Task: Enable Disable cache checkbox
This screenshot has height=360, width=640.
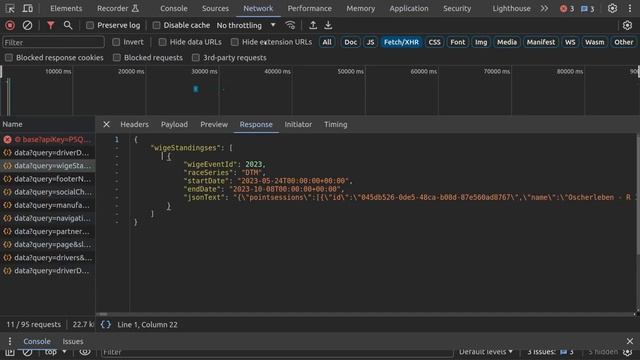Action: click(x=156, y=25)
